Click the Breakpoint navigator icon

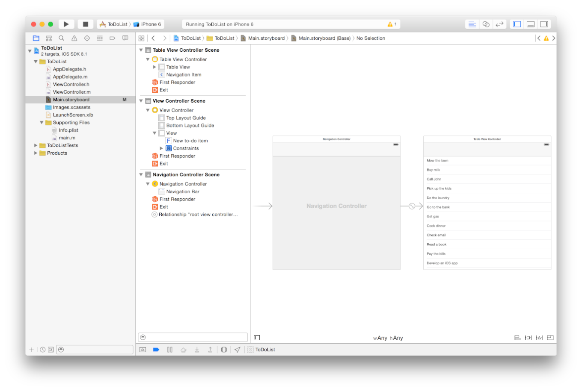[x=112, y=38]
